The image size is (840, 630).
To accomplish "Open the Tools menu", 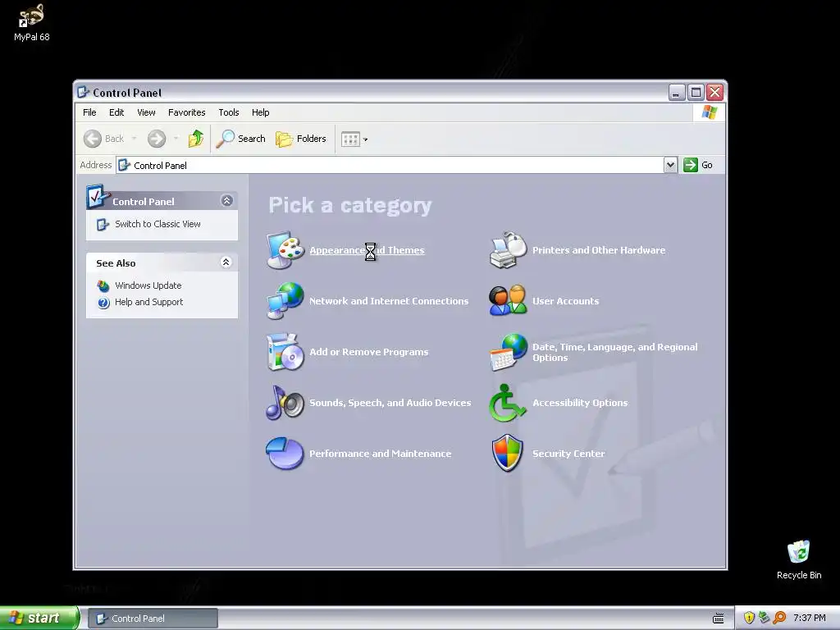I will [x=228, y=112].
